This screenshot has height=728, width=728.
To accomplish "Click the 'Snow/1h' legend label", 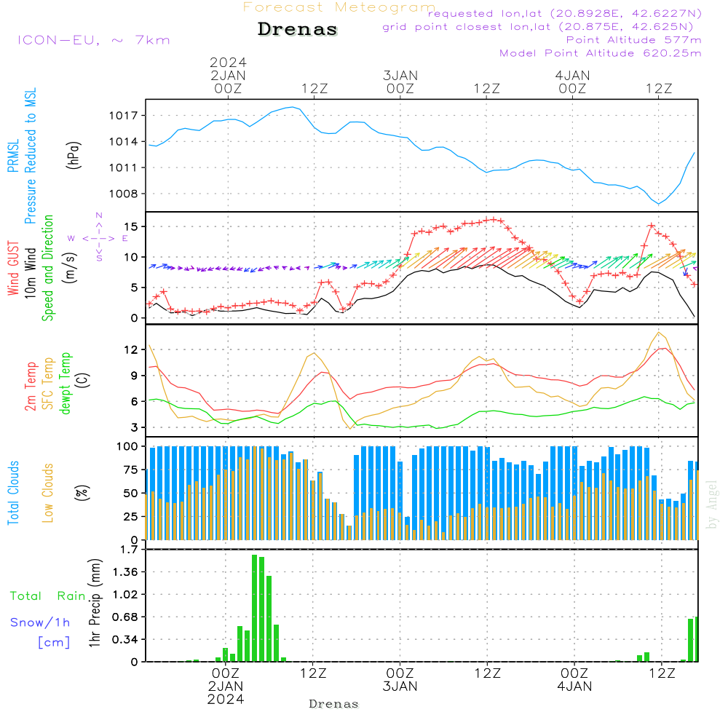I will pos(40,622).
